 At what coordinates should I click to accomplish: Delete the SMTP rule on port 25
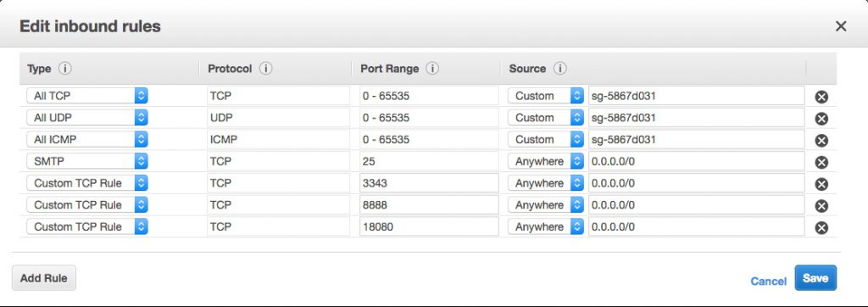pos(821,162)
